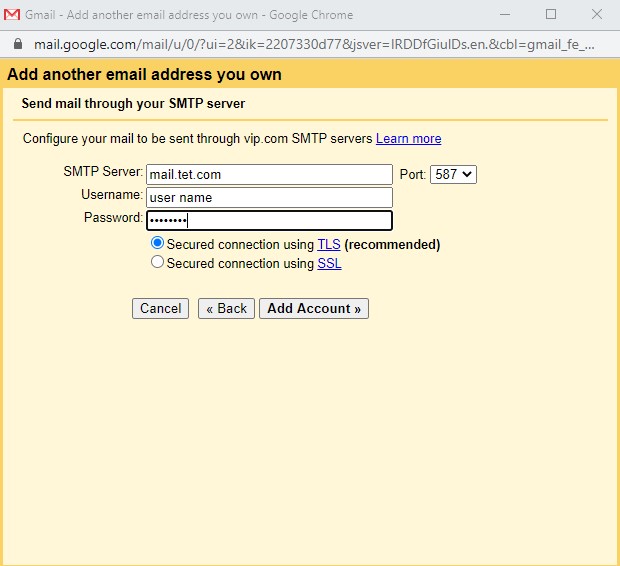Click Add Account » button
The height and width of the screenshot is (566, 620).
[x=314, y=309]
